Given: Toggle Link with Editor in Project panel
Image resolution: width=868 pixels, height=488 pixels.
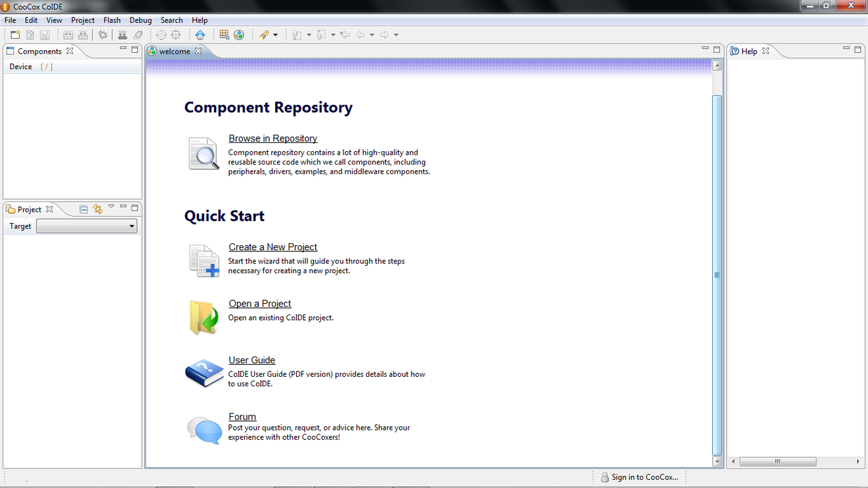Looking at the screenshot, I should (98, 209).
